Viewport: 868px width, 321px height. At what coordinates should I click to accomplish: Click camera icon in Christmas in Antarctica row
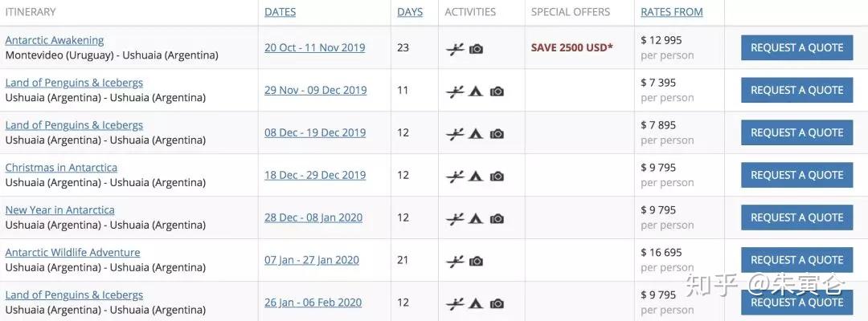coord(497,177)
